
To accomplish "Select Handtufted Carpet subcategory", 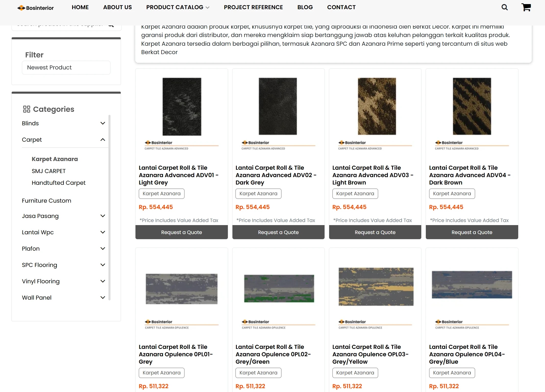I will (58, 183).
